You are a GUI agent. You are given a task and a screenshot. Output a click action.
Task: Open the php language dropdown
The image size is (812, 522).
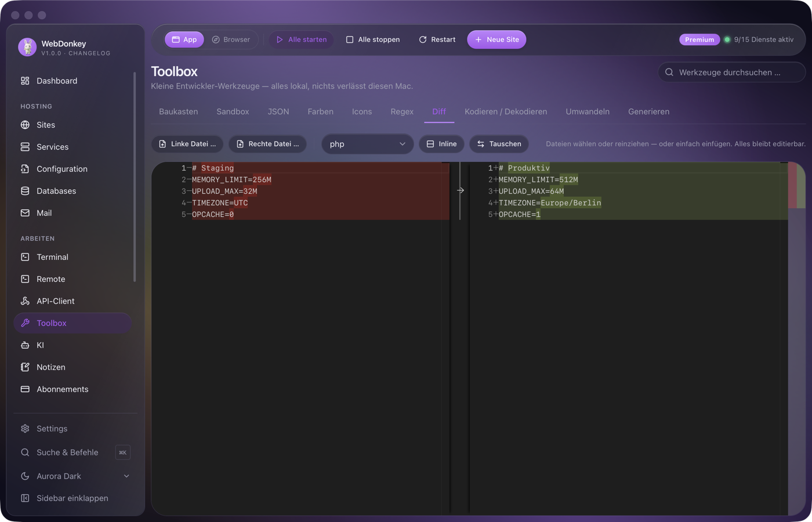pos(368,144)
